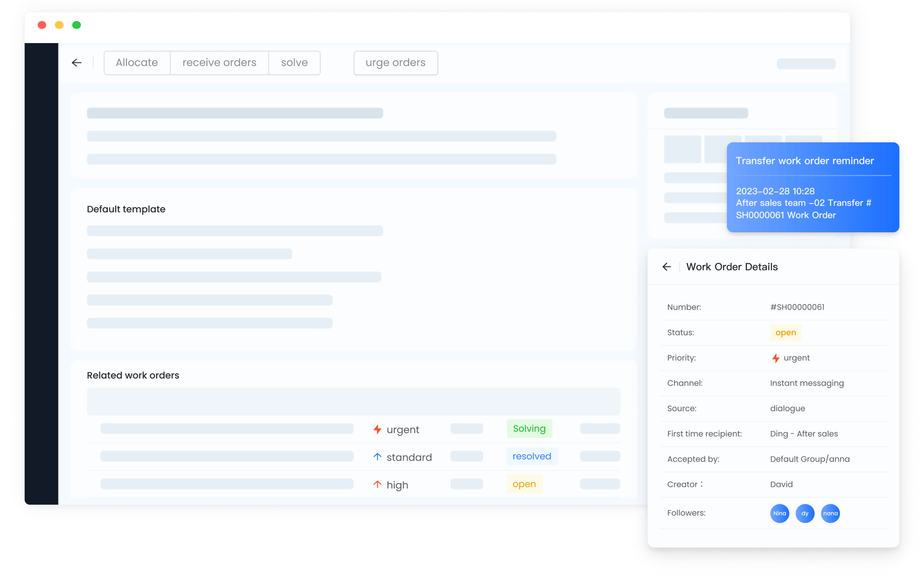Click the blue standard priority arrow icon
Viewport: 924px width, 577px height.
pyautogui.click(x=377, y=457)
